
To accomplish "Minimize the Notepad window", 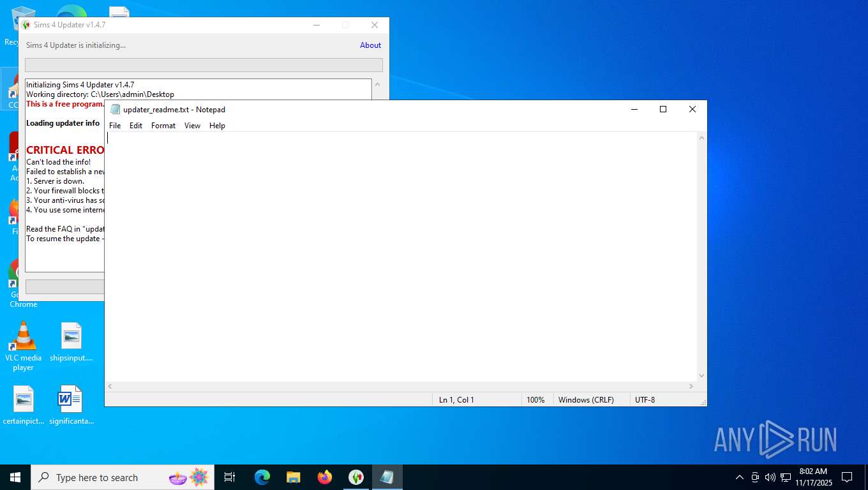I will tap(634, 109).
